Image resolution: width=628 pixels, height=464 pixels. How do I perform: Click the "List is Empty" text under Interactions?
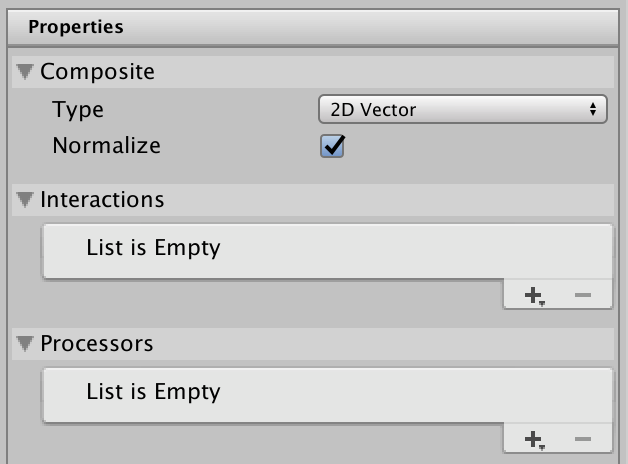coord(153,248)
